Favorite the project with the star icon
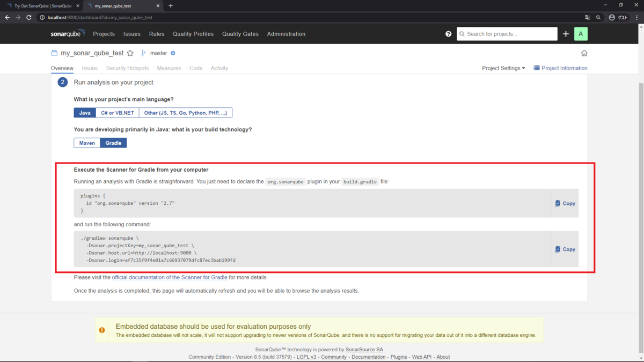 130,53
